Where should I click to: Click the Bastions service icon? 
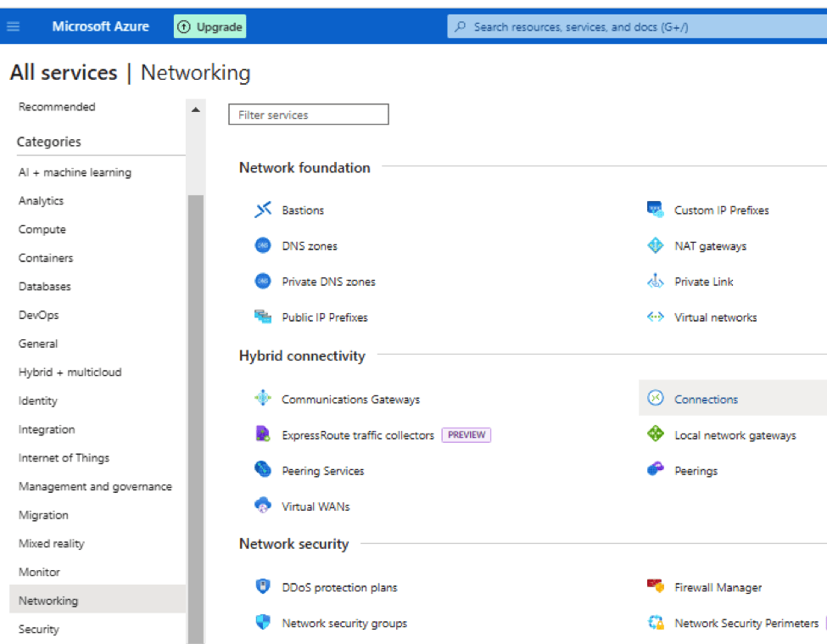click(x=263, y=210)
